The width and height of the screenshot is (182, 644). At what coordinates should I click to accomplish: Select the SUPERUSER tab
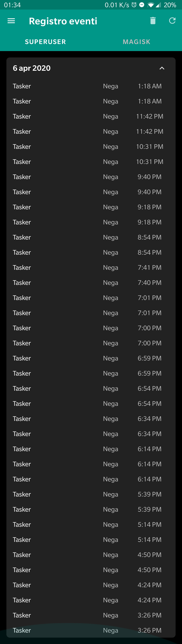click(x=45, y=42)
